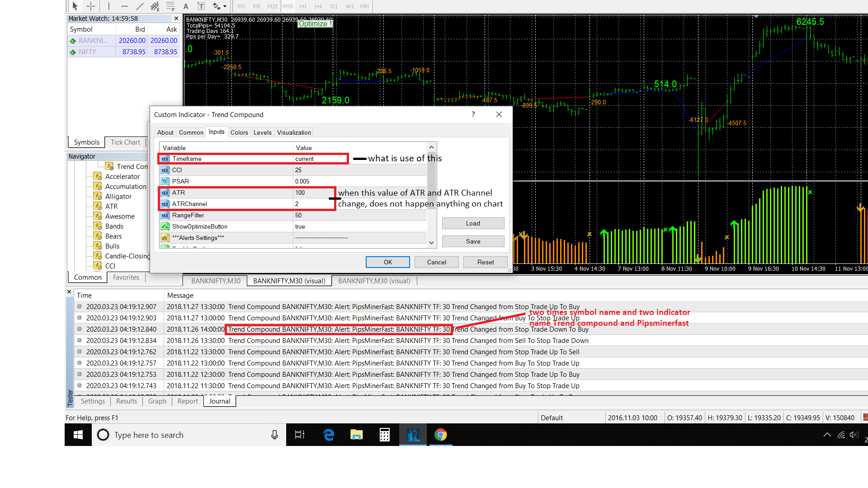Image resolution: width=868 pixels, height=488 pixels.
Task: Select the horizontal line drawing tool
Action: (x=124, y=6)
